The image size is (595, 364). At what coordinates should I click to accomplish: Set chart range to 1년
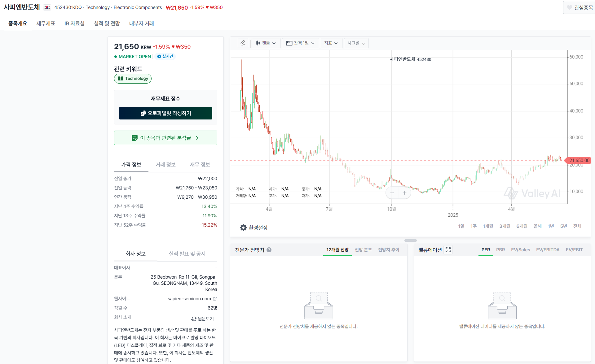coord(551,226)
